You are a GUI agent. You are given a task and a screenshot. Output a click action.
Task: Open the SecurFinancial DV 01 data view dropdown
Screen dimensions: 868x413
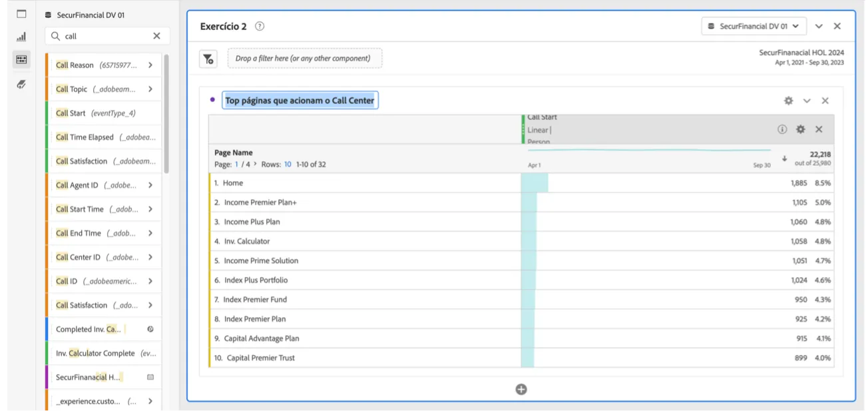754,26
